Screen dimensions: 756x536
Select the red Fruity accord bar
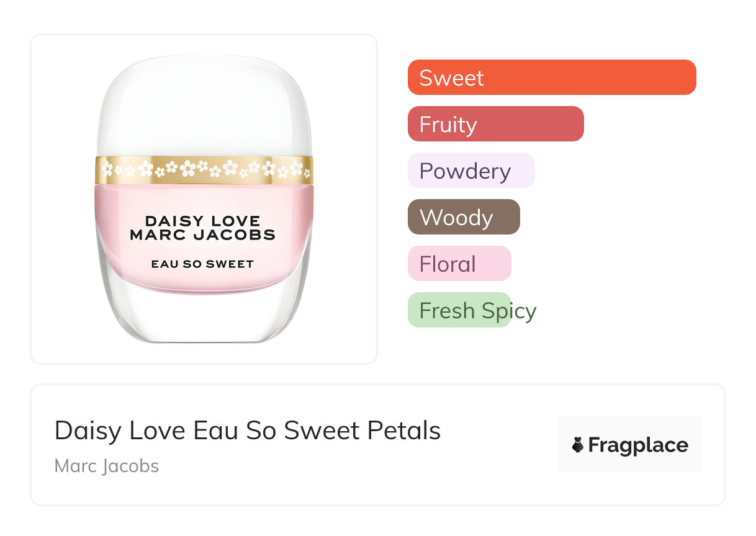point(495,124)
